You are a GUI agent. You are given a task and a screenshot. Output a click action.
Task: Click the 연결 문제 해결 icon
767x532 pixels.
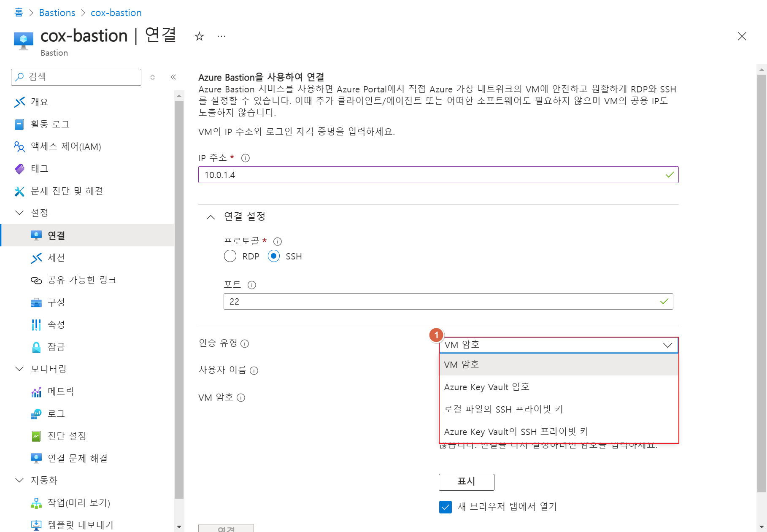tap(36, 458)
